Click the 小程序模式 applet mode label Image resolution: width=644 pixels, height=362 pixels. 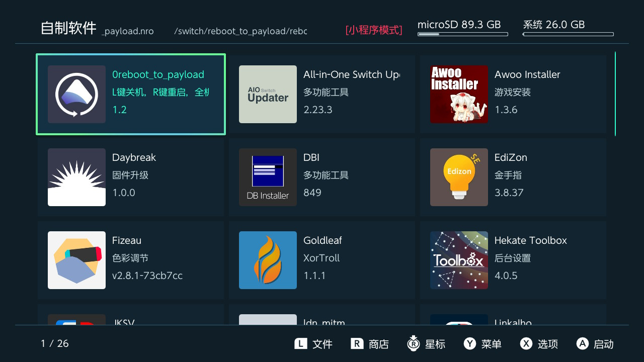(x=374, y=30)
